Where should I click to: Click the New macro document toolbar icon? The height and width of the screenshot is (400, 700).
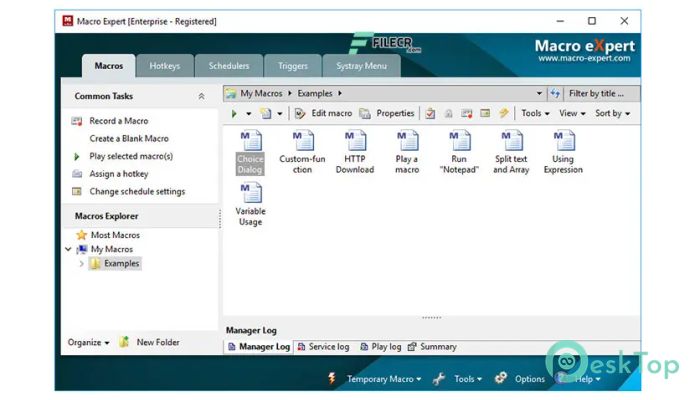pos(266,113)
